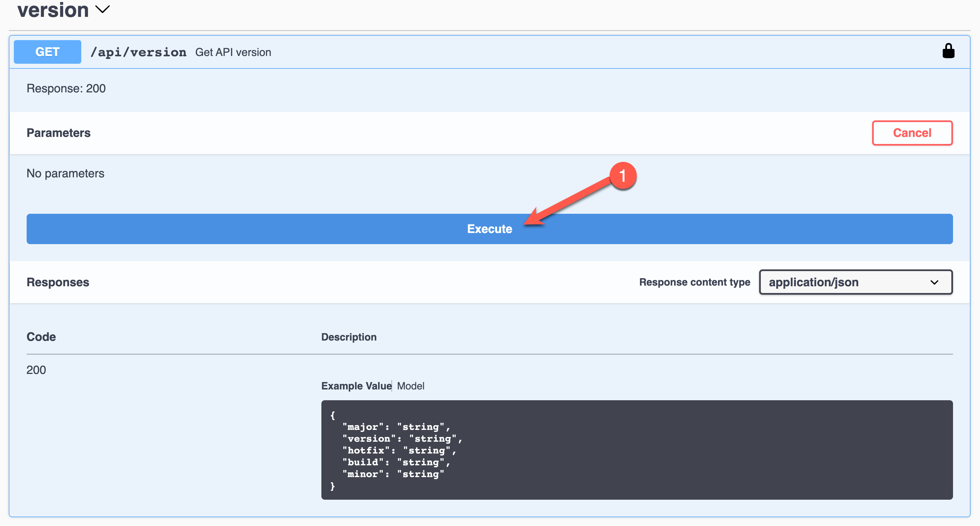The width and height of the screenshot is (980, 526).
Task: Open the authorization lock icon
Action: pyautogui.click(x=948, y=51)
